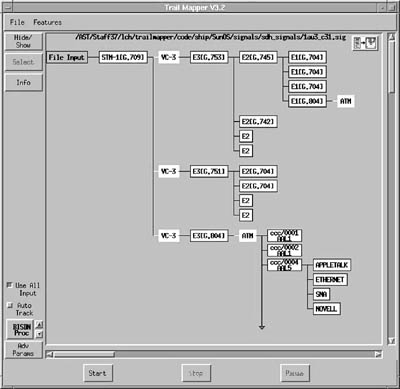Image resolution: width=400 pixels, height=389 pixels.
Task: Click the horizontal scrollbar left arrow
Action: 50,355
